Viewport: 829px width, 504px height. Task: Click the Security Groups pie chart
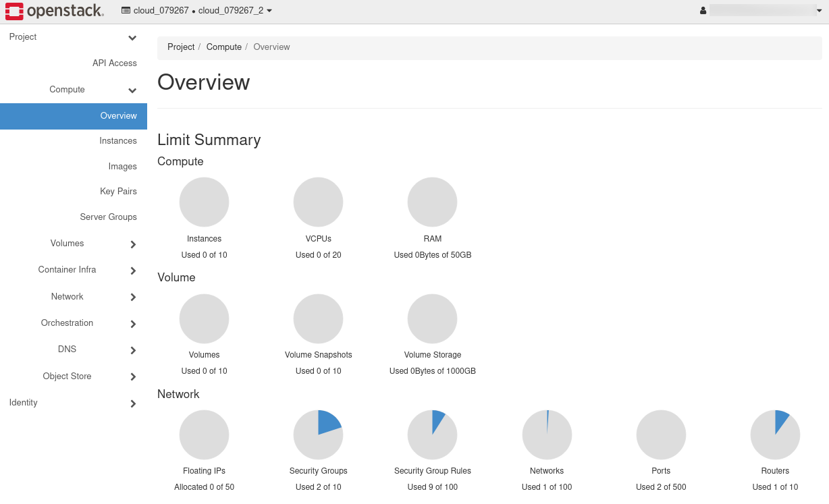(x=318, y=435)
